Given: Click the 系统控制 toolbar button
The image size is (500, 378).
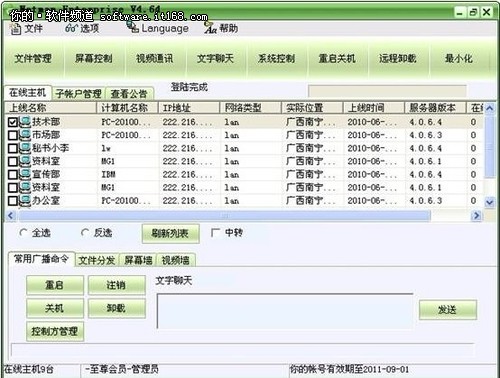Looking at the screenshot, I should click(x=277, y=59).
